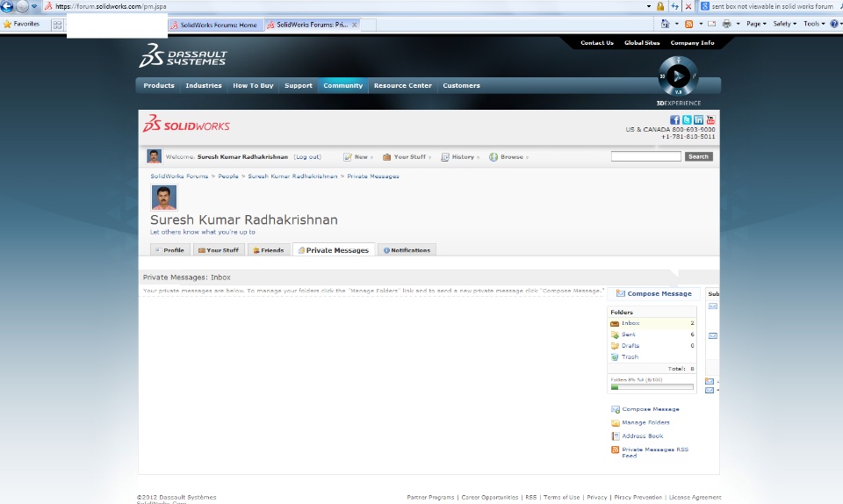
Task: Open the Notifications tab
Action: [407, 250]
